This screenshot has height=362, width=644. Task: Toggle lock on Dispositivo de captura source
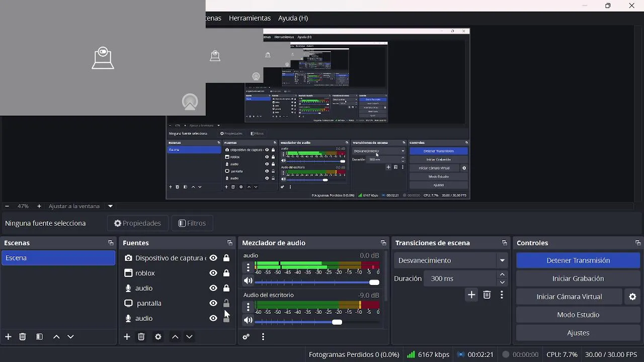click(226, 258)
